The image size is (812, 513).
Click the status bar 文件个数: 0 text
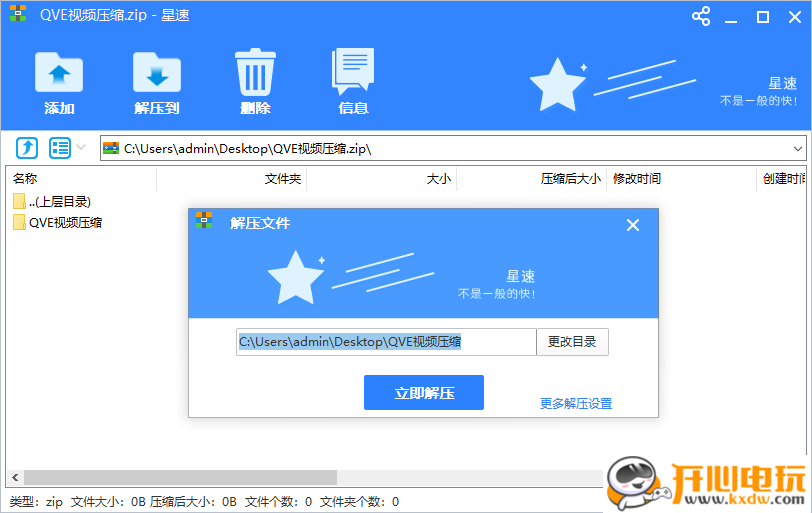click(x=278, y=502)
